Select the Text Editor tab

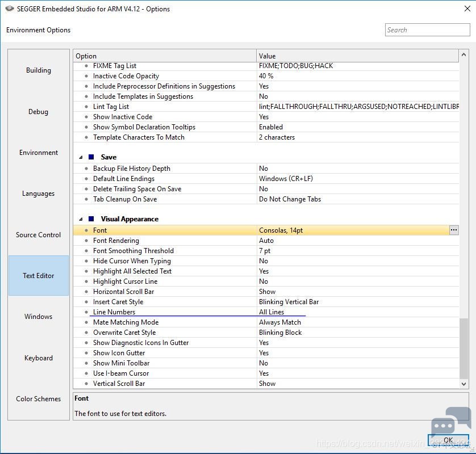tap(39, 275)
